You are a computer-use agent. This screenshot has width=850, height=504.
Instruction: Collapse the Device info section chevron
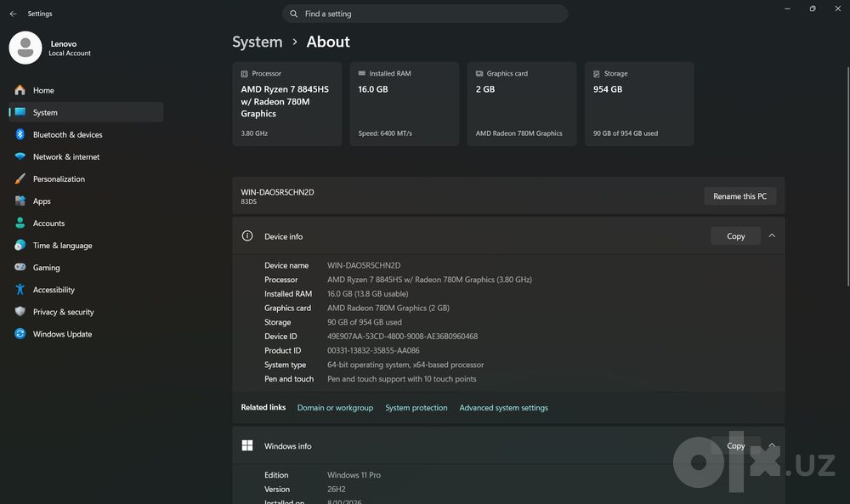click(772, 235)
